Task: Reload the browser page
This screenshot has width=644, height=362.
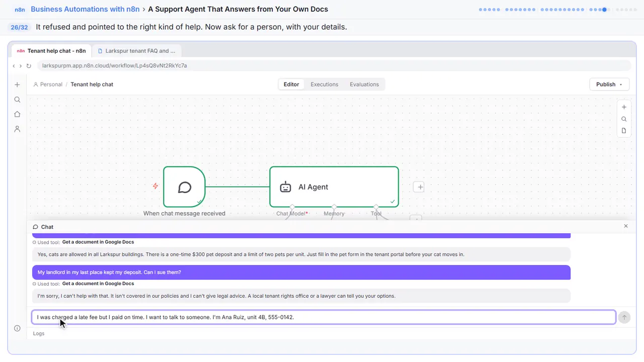Action: 29,66
